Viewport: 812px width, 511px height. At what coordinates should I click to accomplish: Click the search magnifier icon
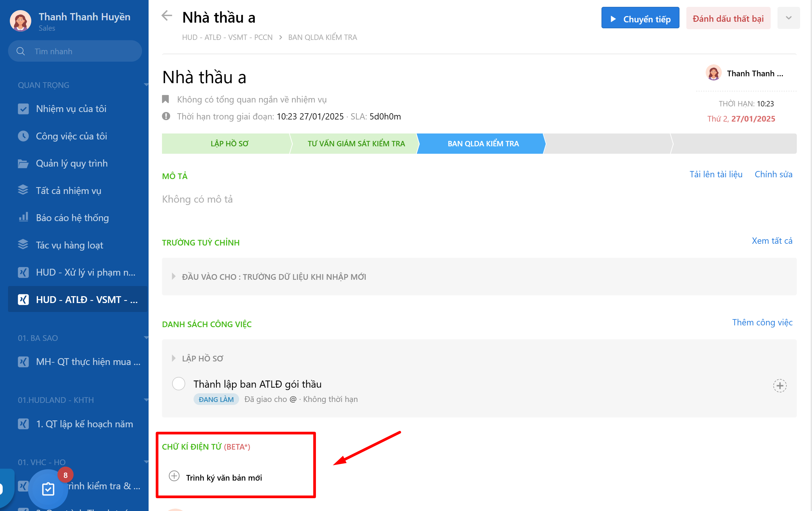point(21,51)
